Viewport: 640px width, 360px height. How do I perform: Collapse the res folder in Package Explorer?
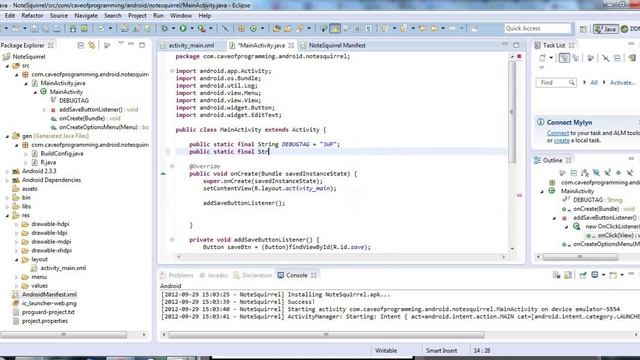7,215
